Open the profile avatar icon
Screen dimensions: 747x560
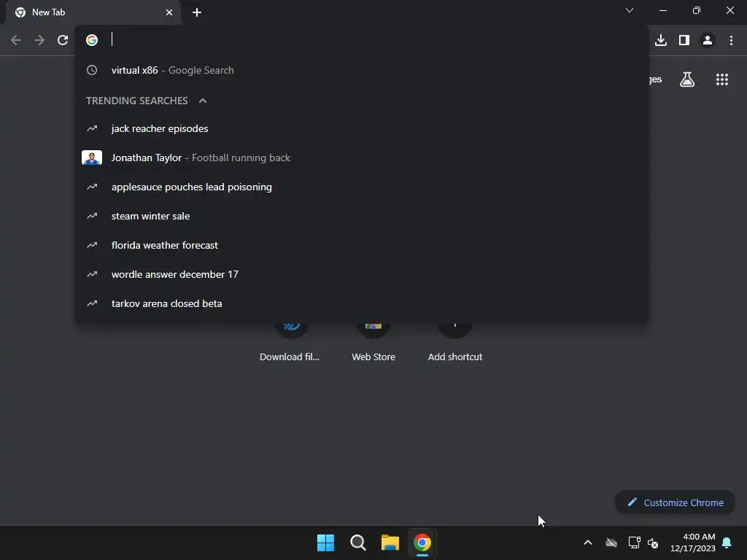(x=708, y=41)
